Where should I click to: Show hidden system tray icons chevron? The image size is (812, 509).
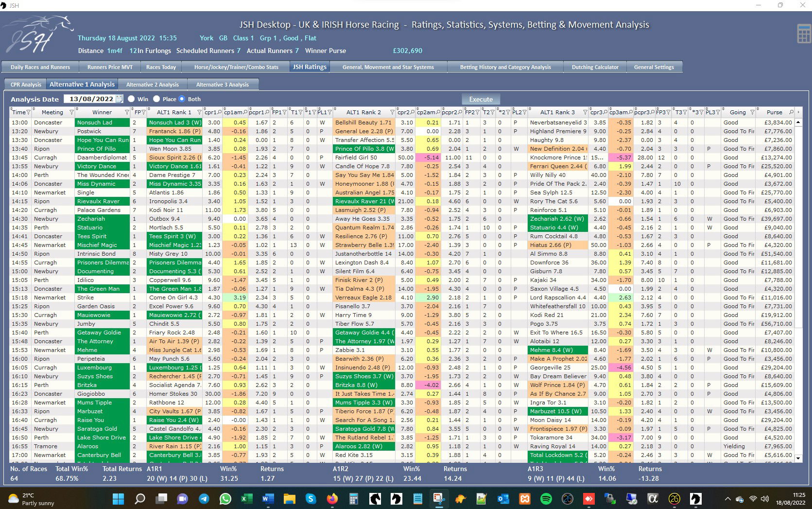727,498
